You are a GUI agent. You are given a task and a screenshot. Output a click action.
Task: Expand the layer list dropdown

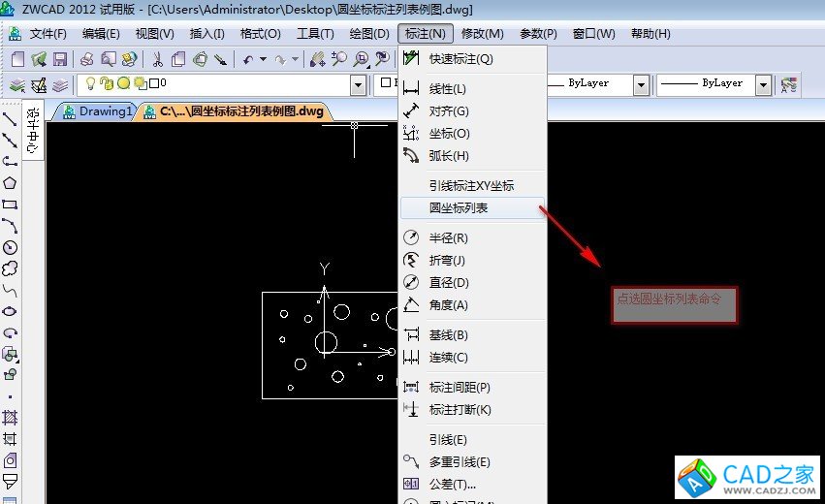(x=359, y=84)
